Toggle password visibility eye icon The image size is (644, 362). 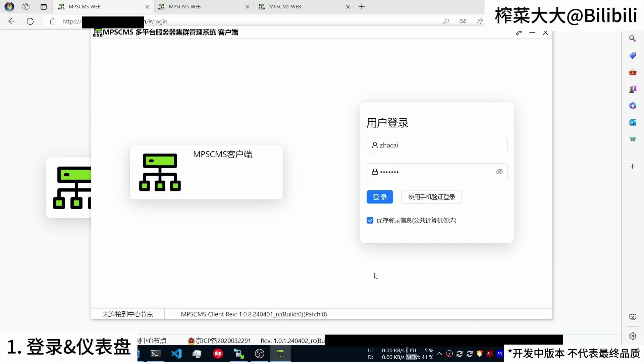point(499,172)
